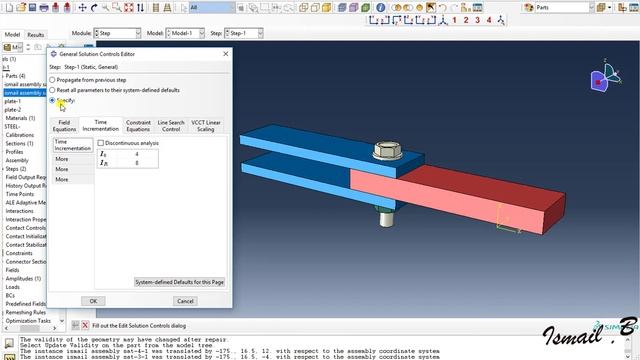Open the Line Search Control tab
Screen dimensions: 640x360
pos(171,126)
